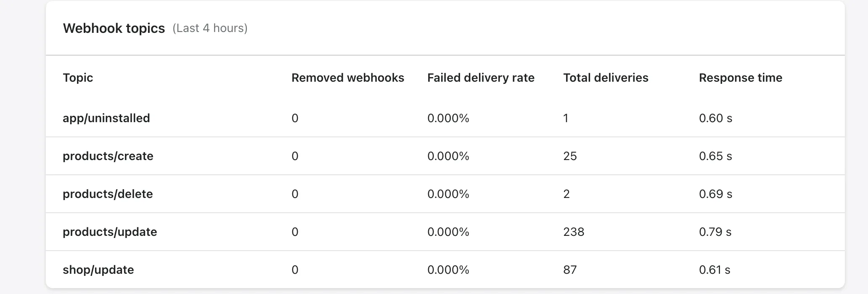This screenshot has height=294, width=868.
Task: Click the Topic column header
Action: (x=78, y=78)
